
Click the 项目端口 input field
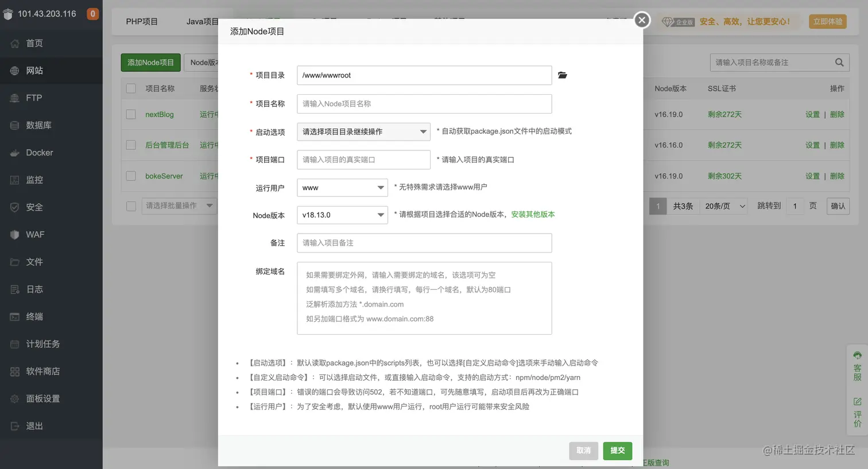point(363,160)
